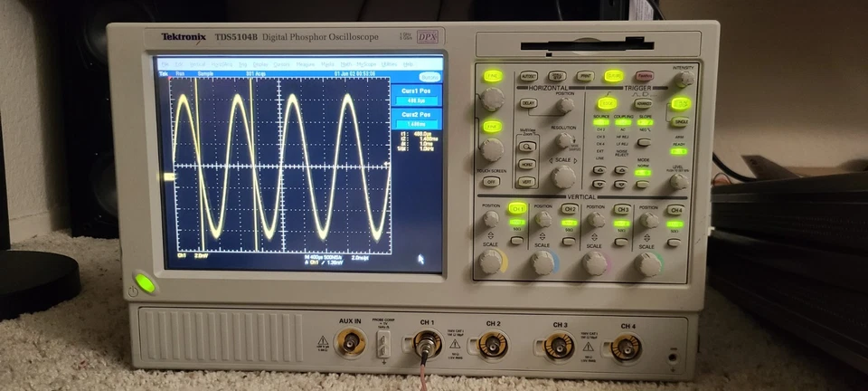
Task: Push the lit RUN/STOP button
Action: [x=680, y=103]
